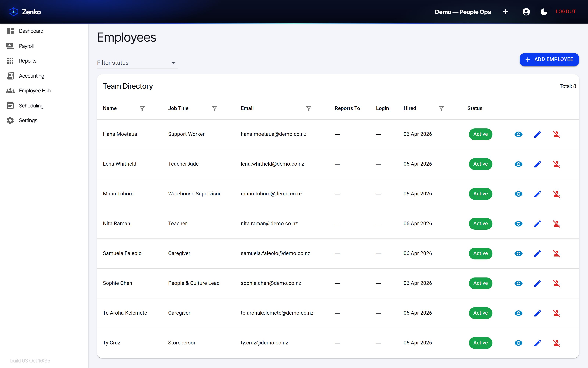Click email ty.cruz@demo.co.nz
Image resolution: width=588 pixels, height=368 pixels.
264,343
